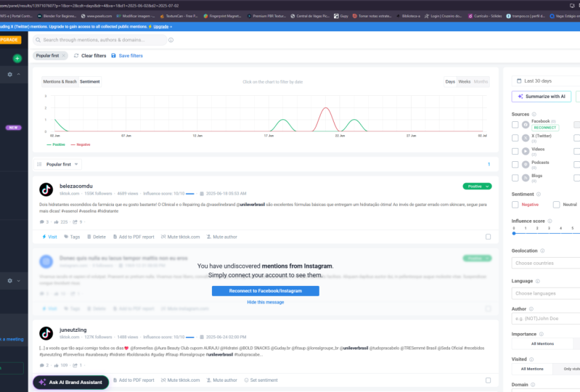Mute tiktok.com on belezacomdu mention
This screenshot has width=580, height=392.
point(181,237)
